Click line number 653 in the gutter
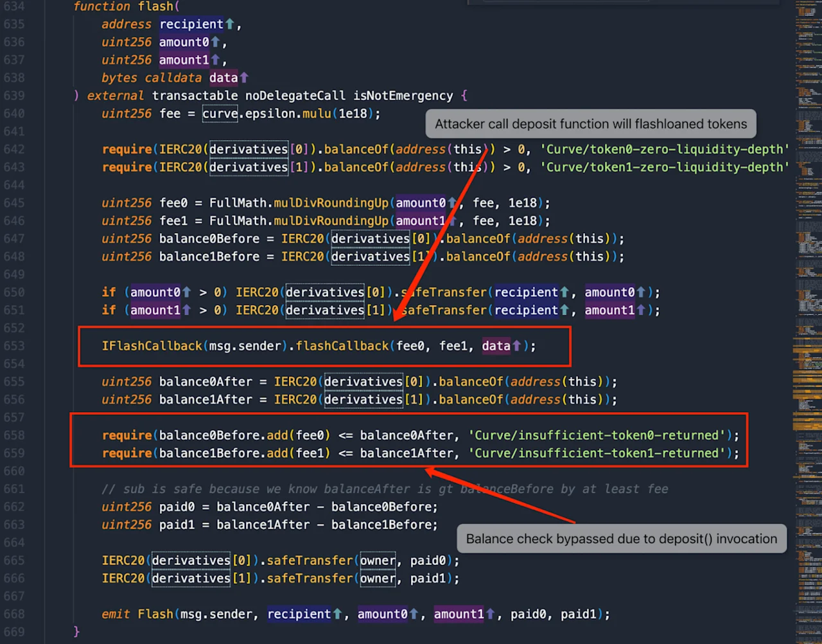This screenshot has width=822, height=644. [14, 346]
